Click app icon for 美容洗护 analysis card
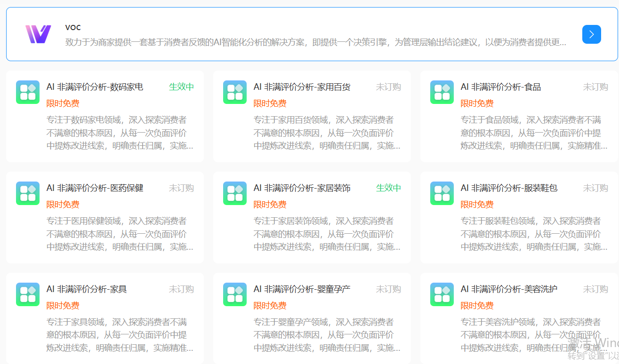The image size is (619, 364). (442, 294)
